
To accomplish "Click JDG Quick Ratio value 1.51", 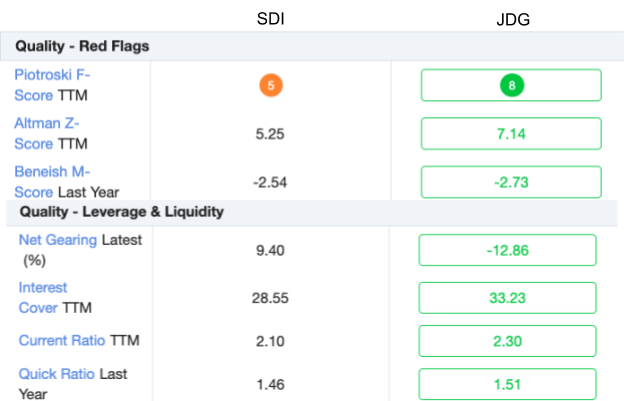I will 507,384.
